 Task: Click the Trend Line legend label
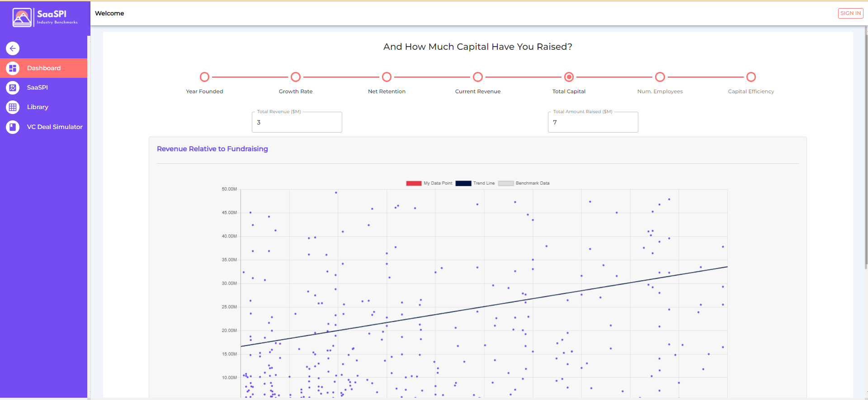tap(484, 183)
